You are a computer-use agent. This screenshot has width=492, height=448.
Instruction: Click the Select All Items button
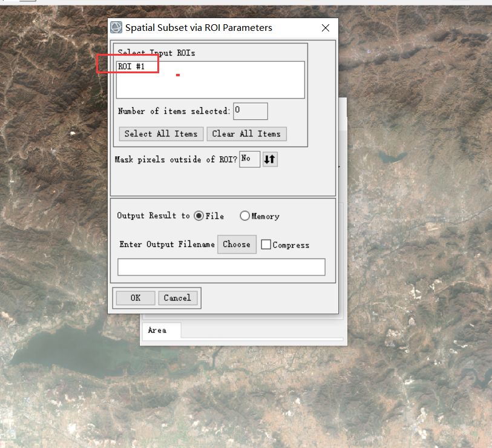click(x=161, y=134)
